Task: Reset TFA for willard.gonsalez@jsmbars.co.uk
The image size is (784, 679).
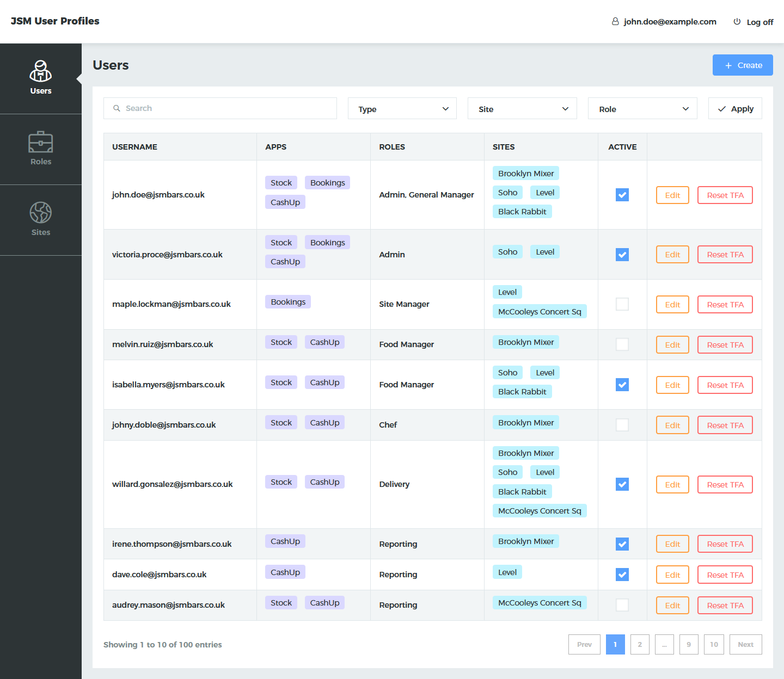Action: 725,485
